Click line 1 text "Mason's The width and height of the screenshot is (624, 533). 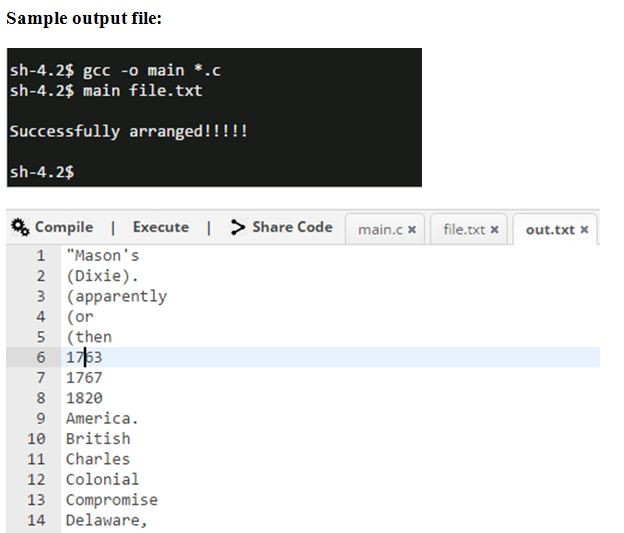click(103, 256)
